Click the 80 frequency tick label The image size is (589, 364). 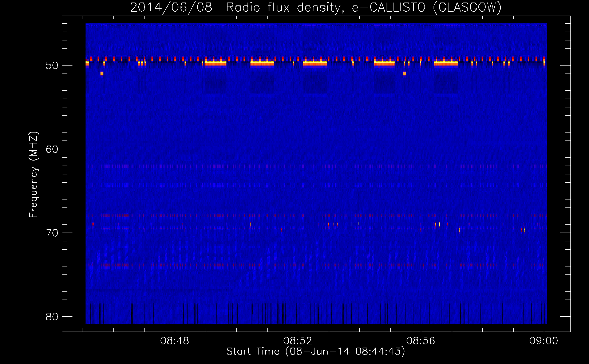52,317
